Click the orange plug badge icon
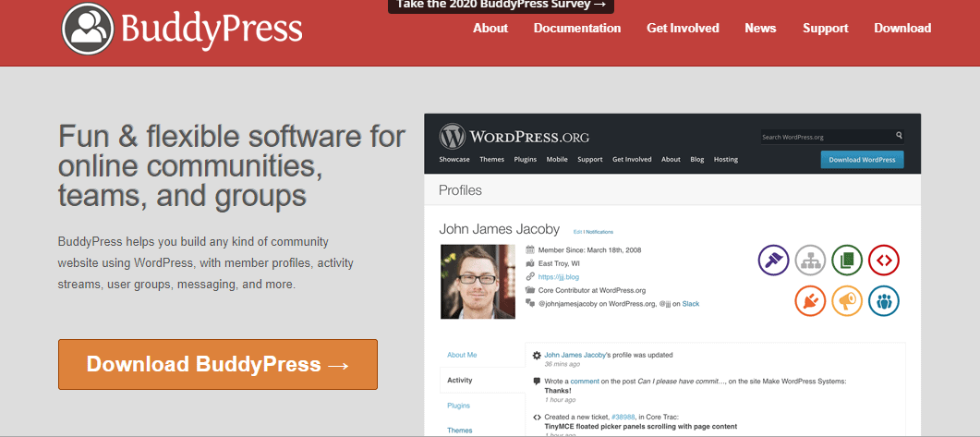 (x=810, y=300)
